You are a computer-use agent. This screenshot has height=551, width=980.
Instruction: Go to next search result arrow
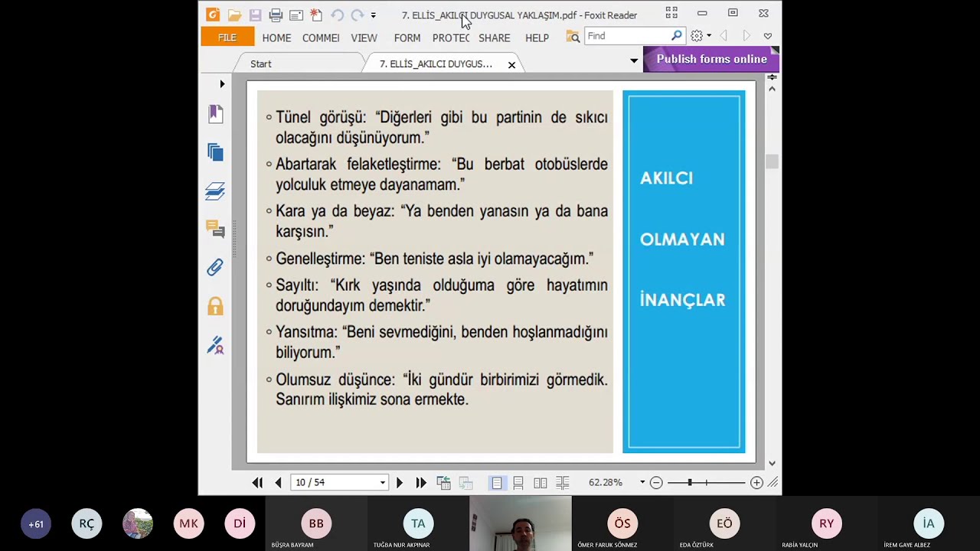pyautogui.click(x=746, y=36)
